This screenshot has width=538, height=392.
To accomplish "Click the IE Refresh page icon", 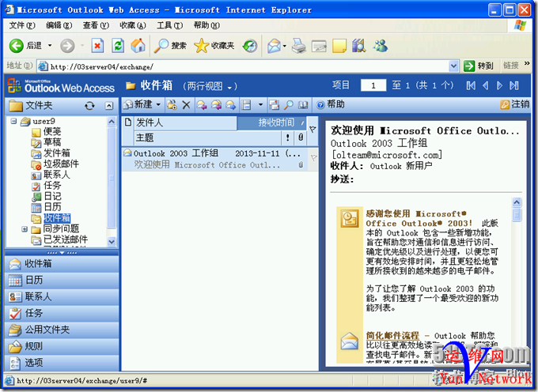I will [118, 46].
